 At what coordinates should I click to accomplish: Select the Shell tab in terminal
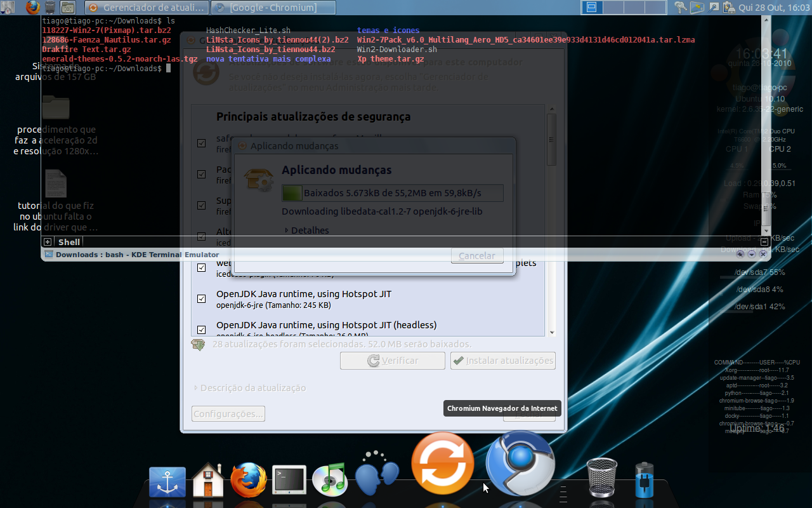click(x=69, y=242)
